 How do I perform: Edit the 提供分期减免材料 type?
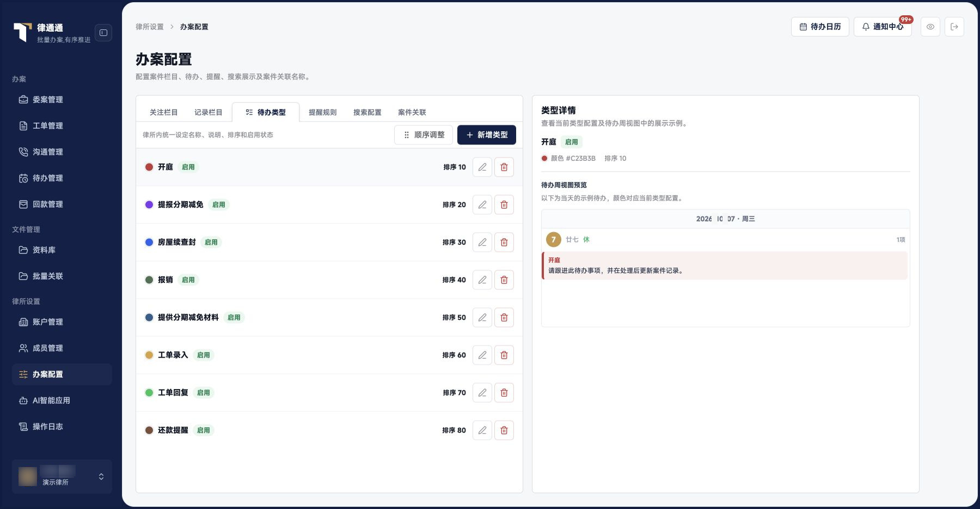coord(482,318)
